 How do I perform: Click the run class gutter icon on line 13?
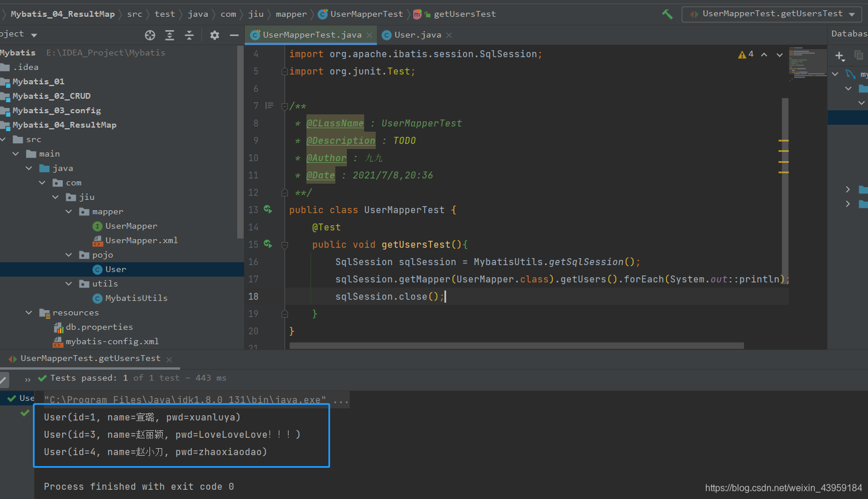(x=268, y=210)
